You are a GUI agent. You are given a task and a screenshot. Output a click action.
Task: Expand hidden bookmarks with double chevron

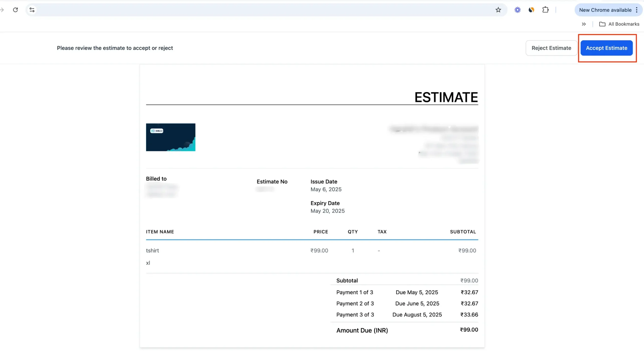tap(584, 24)
